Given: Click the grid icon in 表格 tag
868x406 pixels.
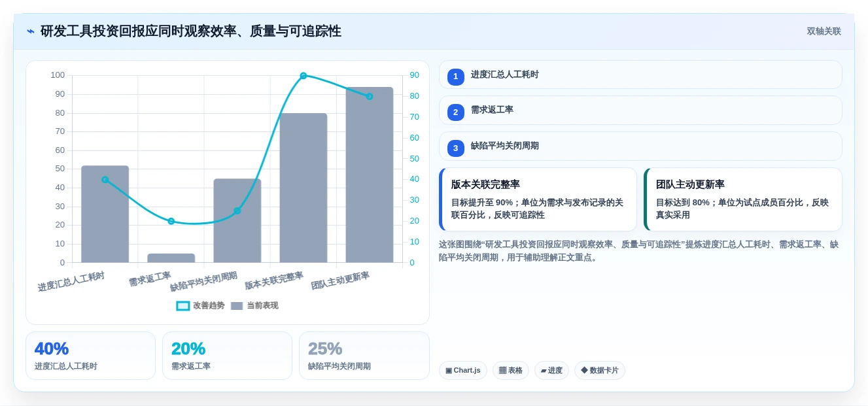Looking at the screenshot, I should (502, 371).
